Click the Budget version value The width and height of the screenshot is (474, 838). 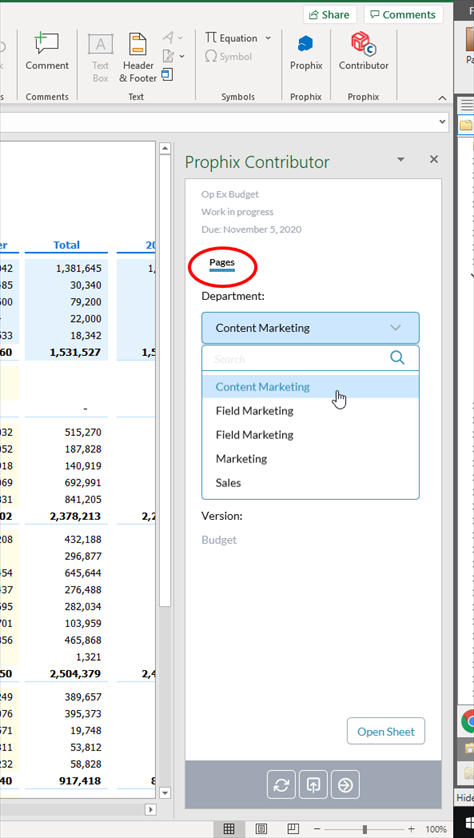(x=219, y=540)
